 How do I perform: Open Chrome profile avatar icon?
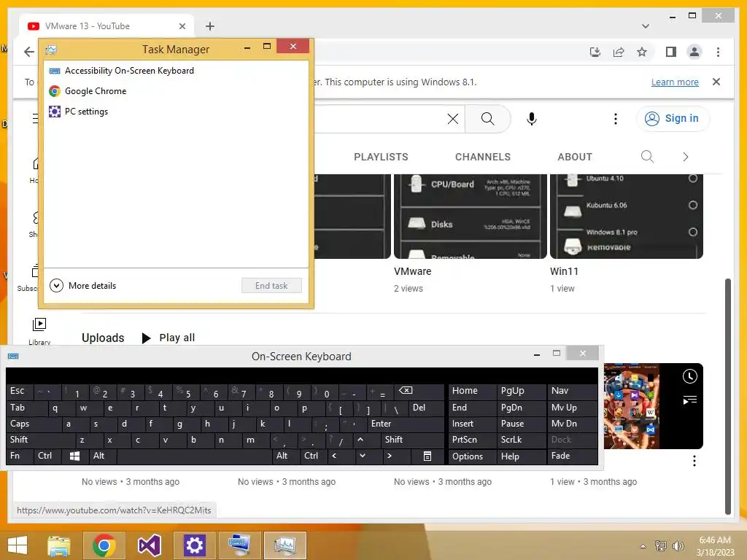(x=694, y=52)
